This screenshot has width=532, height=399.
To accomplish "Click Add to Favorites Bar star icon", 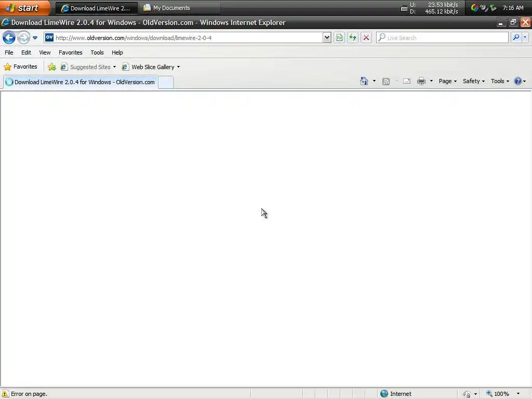I will pos(52,67).
